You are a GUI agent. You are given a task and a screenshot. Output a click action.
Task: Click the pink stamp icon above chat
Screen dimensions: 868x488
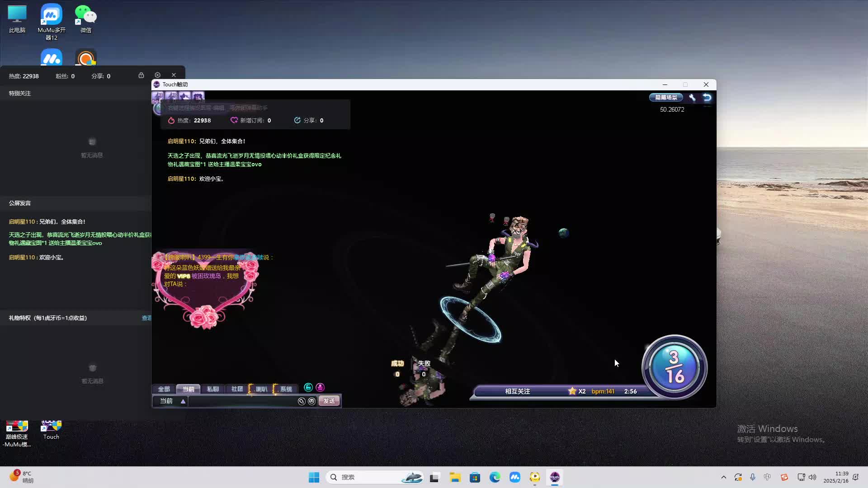click(x=320, y=387)
